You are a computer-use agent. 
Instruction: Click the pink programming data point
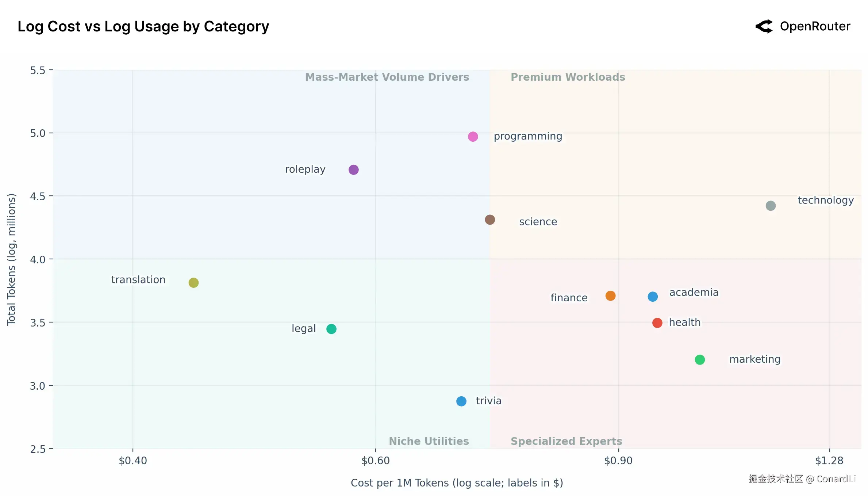[x=473, y=137]
